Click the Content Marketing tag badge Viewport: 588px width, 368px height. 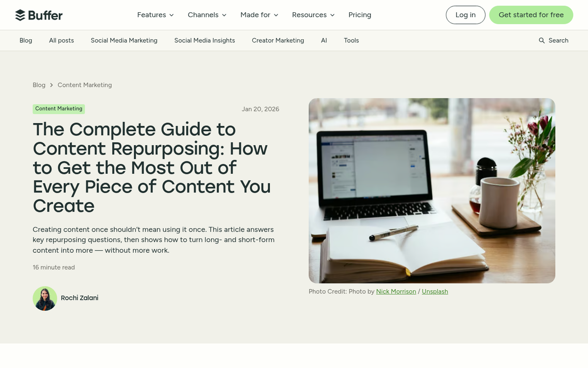coord(58,108)
